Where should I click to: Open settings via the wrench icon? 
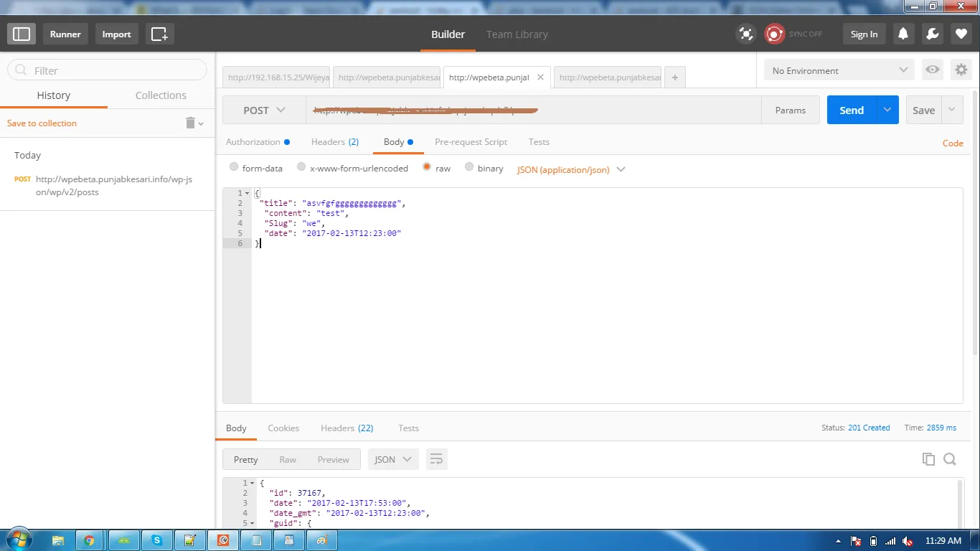(x=932, y=34)
